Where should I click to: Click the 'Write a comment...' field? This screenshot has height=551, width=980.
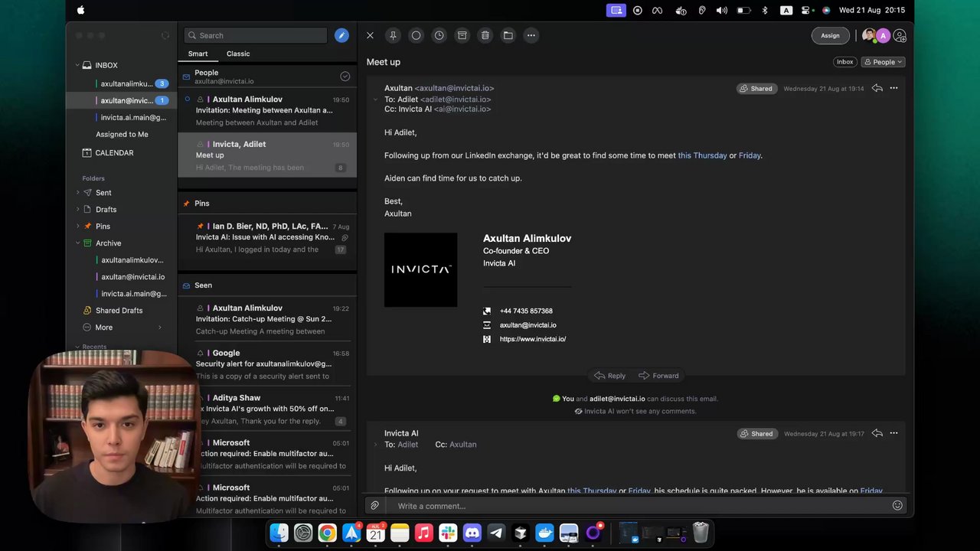(x=639, y=506)
